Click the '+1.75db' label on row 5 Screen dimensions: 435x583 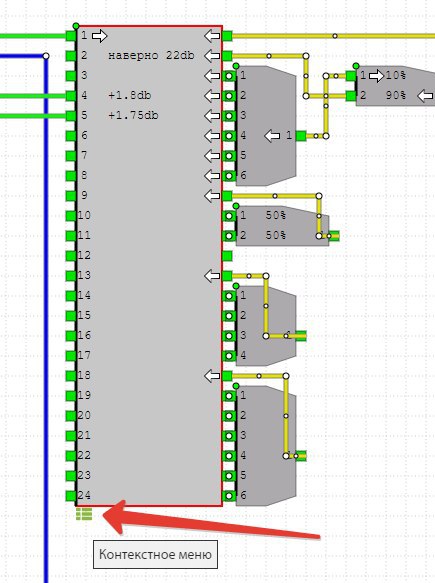coord(133,116)
